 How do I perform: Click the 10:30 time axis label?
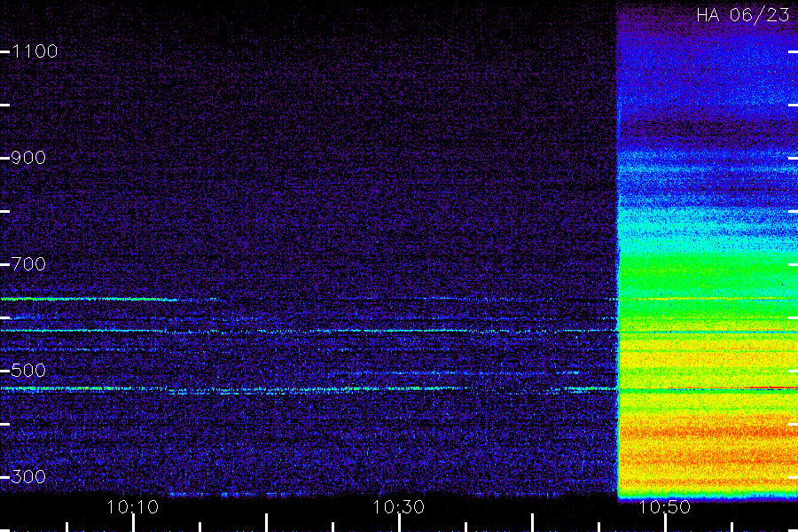398,507
